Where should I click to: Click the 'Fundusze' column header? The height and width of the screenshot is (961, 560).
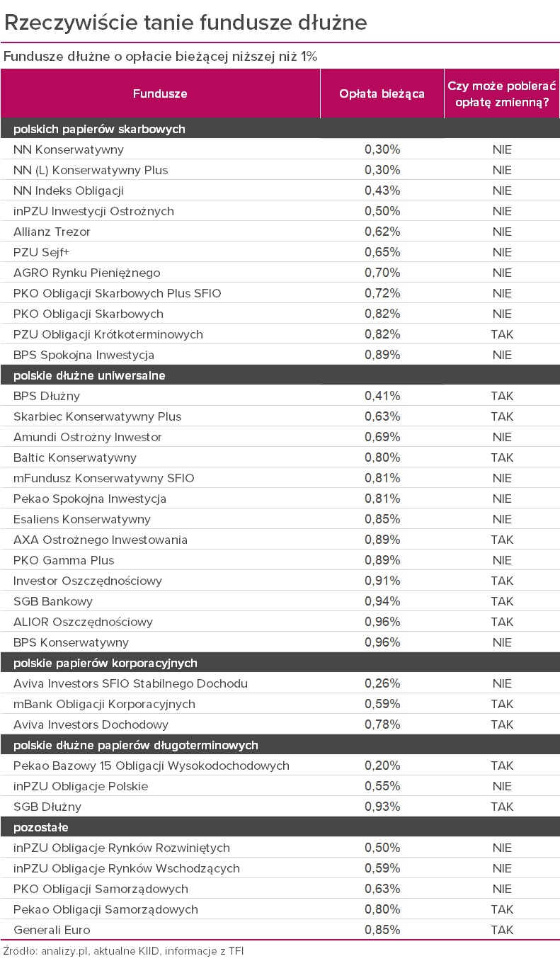[x=160, y=93]
